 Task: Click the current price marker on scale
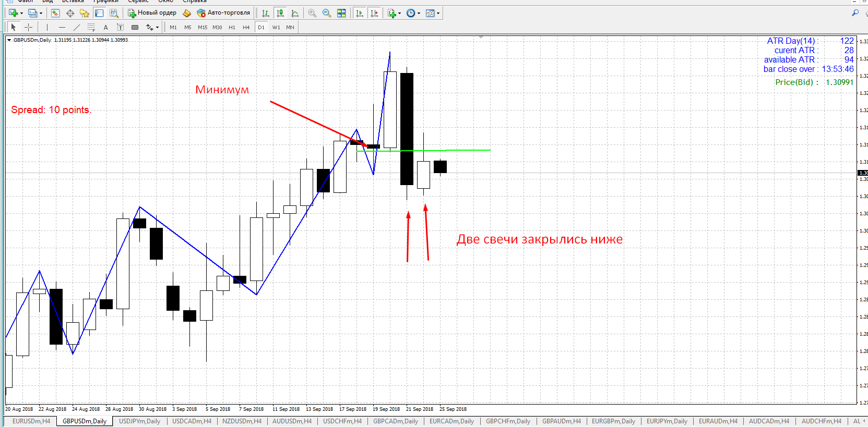tap(863, 173)
